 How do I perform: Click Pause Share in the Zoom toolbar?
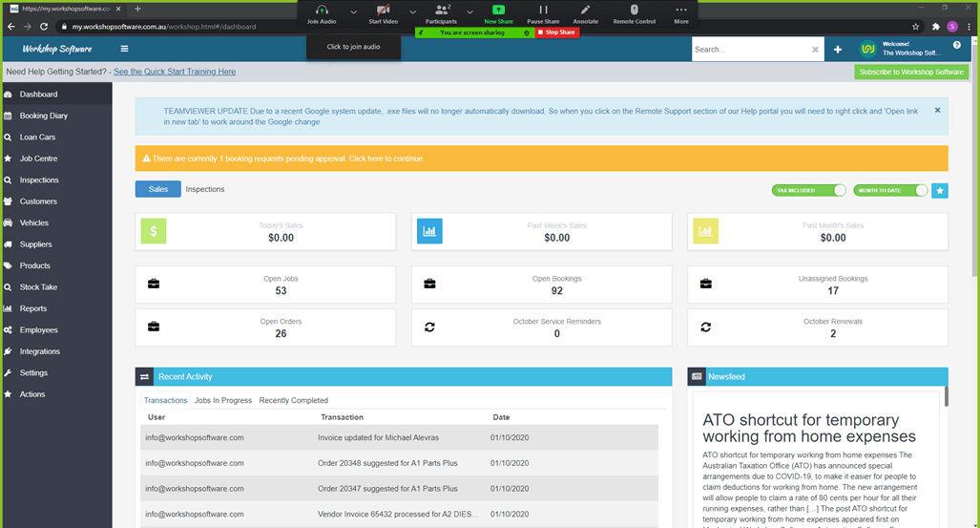pos(543,13)
